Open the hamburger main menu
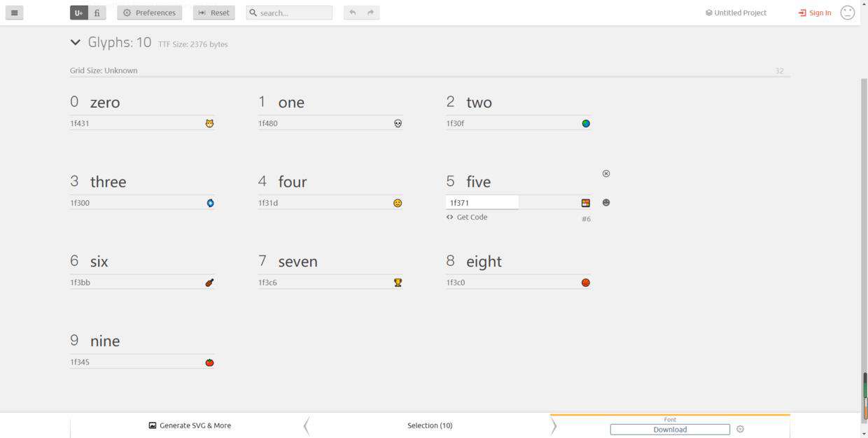This screenshot has width=868, height=438. click(x=14, y=13)
